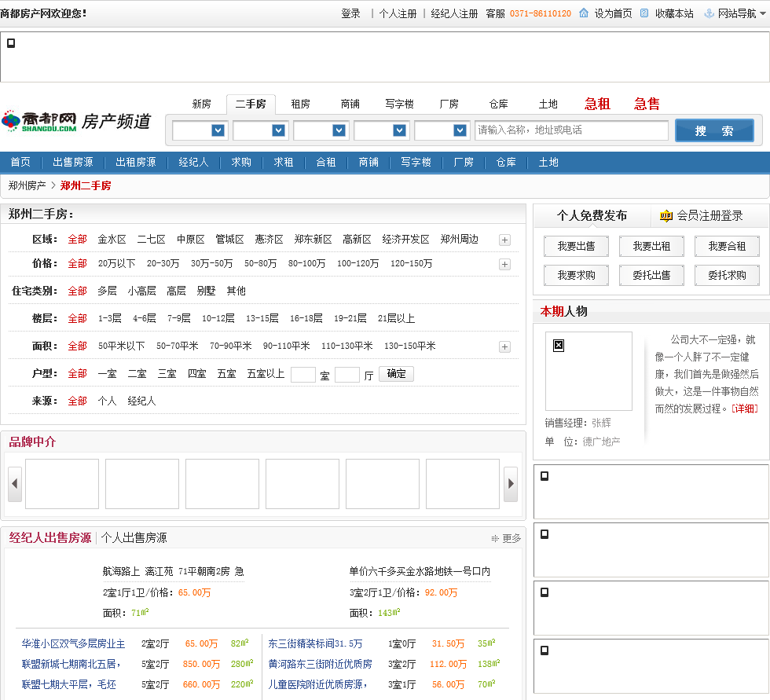Click the anchor icon beside 网站导航
Image resolution: width=770 pixels, height=700 pixels.
(709, 13)
